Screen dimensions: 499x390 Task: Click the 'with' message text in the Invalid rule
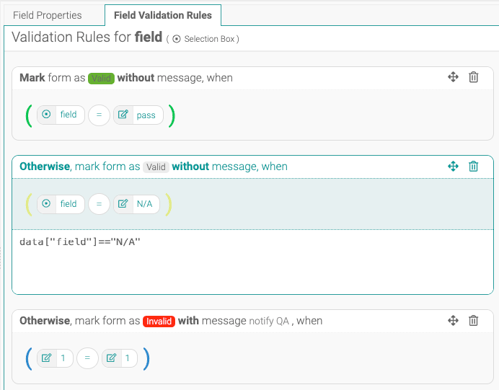point(188,321)
